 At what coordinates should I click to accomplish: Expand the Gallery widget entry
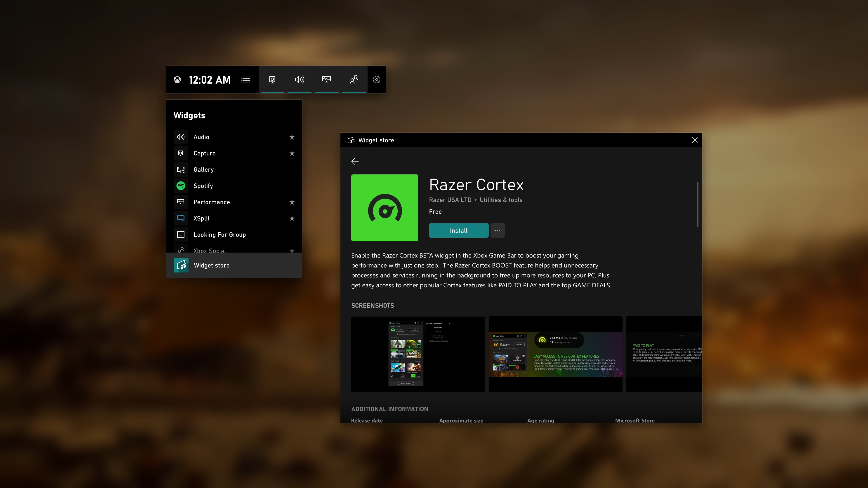tap(203, 169)
